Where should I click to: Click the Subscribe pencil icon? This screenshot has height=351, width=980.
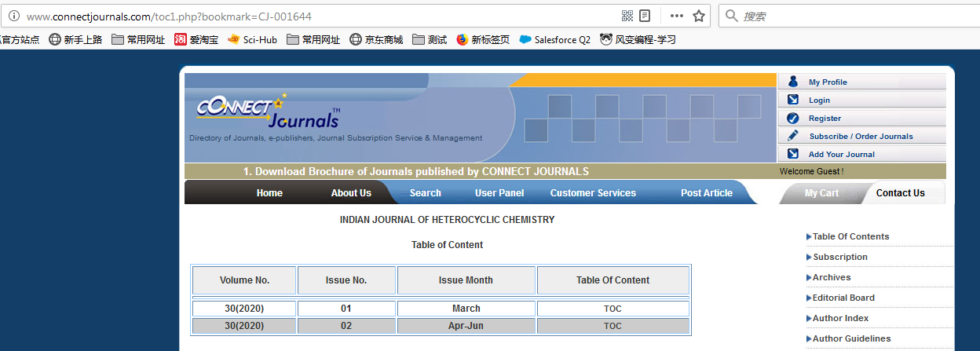(x=792, y=136)
